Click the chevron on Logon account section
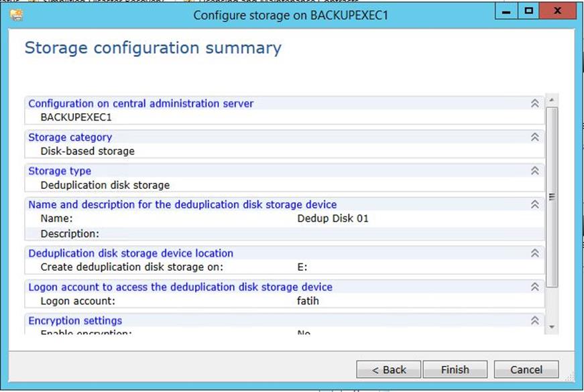The width and height of the screenshot is (584, 392). click(x=534, y=287)
